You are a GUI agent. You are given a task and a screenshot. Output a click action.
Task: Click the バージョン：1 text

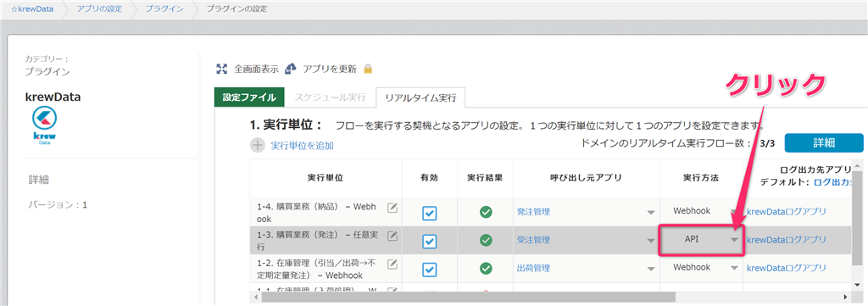pos(58,205)
